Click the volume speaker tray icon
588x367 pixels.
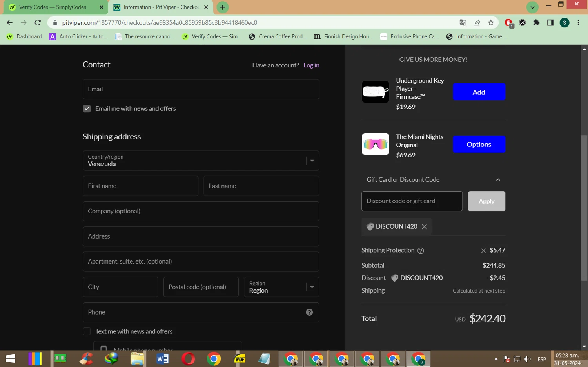(528, 359)
